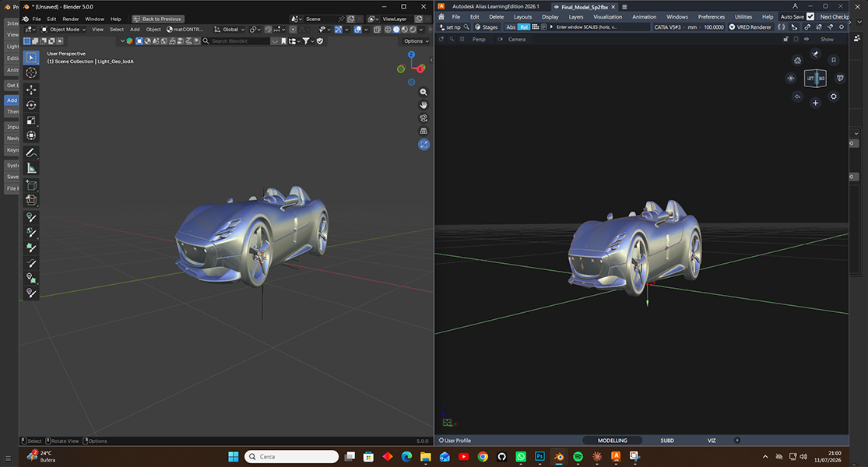
Task: Open viewport shading options arrow in Blender
Action: (421, 30)
